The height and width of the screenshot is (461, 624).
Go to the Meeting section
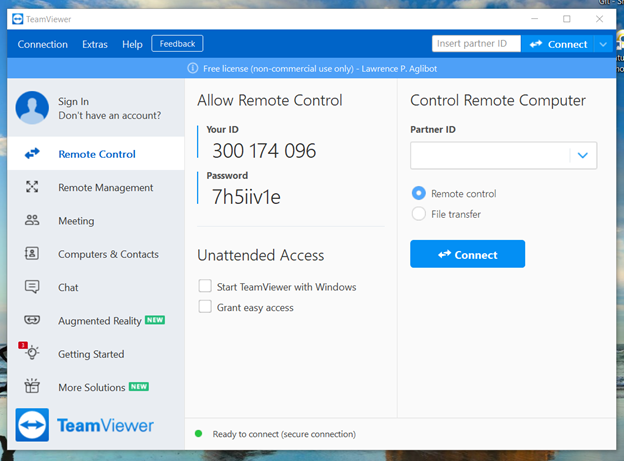(96, 221)
